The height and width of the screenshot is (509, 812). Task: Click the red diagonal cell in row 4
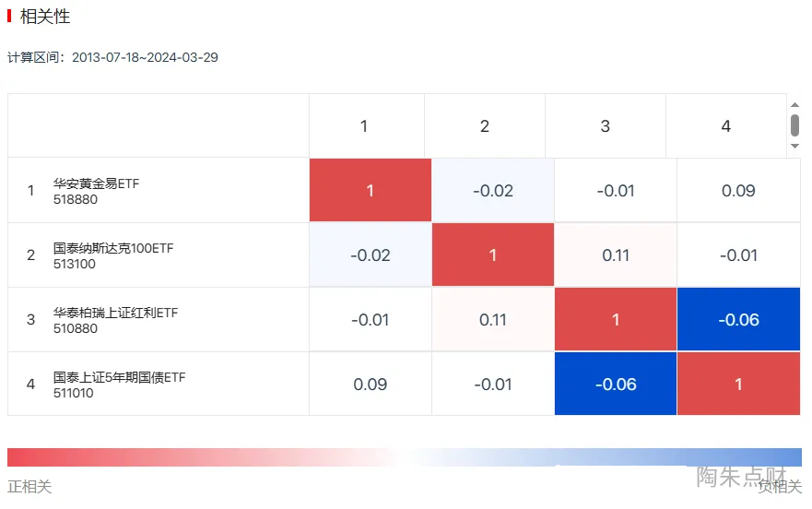(x=738, y=385)
